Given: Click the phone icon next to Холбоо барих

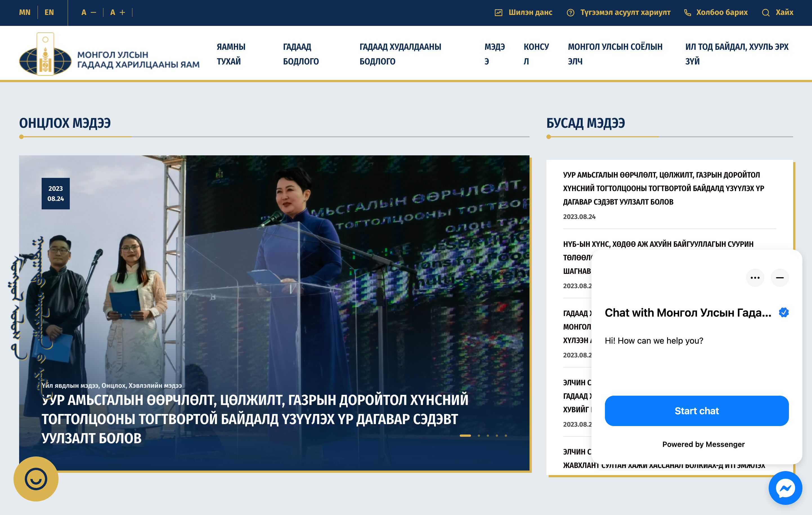Looking at the screenshot, I should tap(687, 12).
